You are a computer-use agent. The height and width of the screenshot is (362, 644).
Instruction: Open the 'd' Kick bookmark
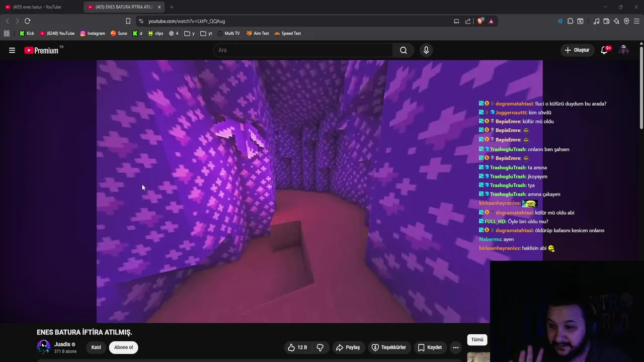(x=137, y=33)
